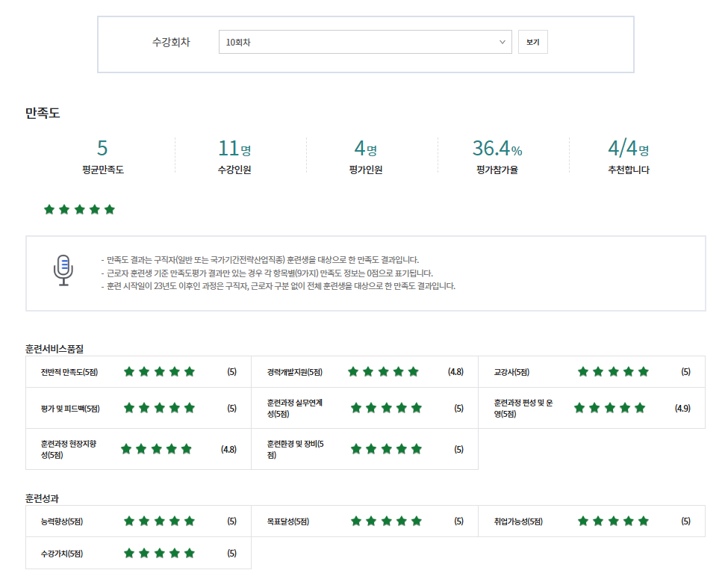This screenshot has height=573, width=728.
Task: Click the 36.4% 평가참가율 figure
Action: [497, 148]
